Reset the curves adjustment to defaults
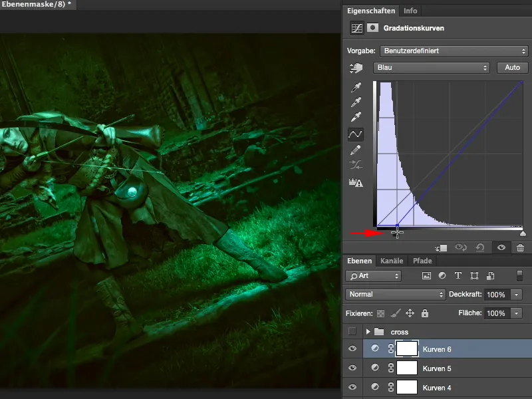 (480, 247)
